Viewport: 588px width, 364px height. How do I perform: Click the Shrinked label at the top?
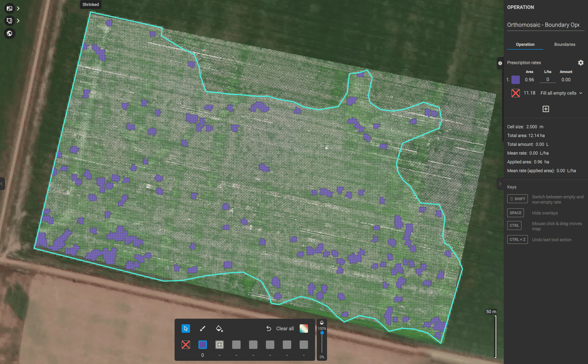point(90,4)
